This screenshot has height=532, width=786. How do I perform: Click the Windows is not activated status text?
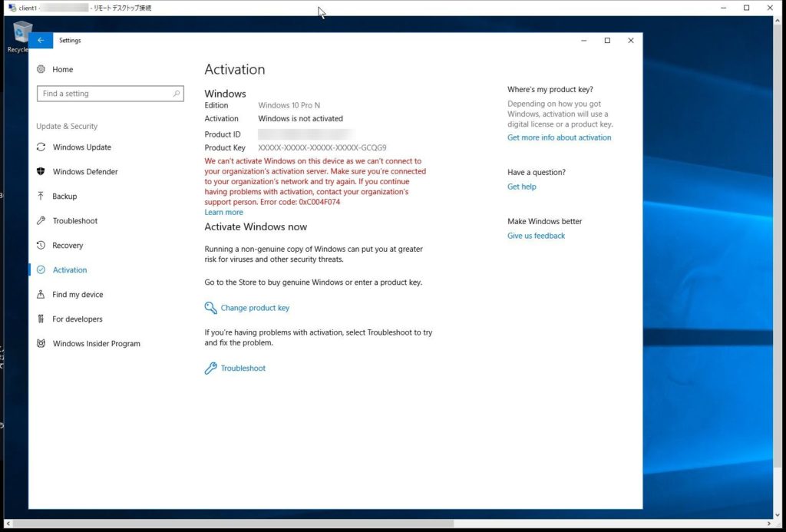point(300,119)
